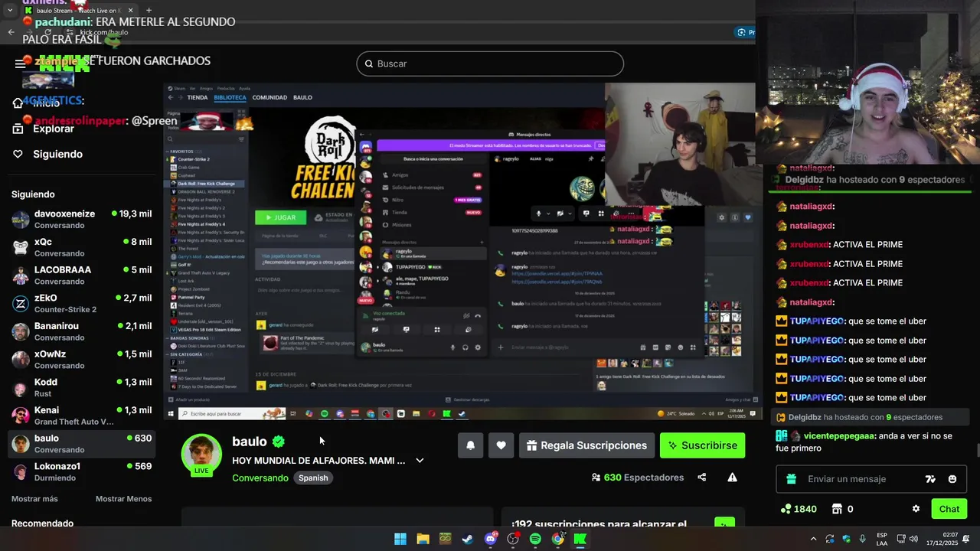Image resolution: width=980 pixels, height=551 pixels.
Task: Click the green Chat send button
Action: click(x=949, y=509)
